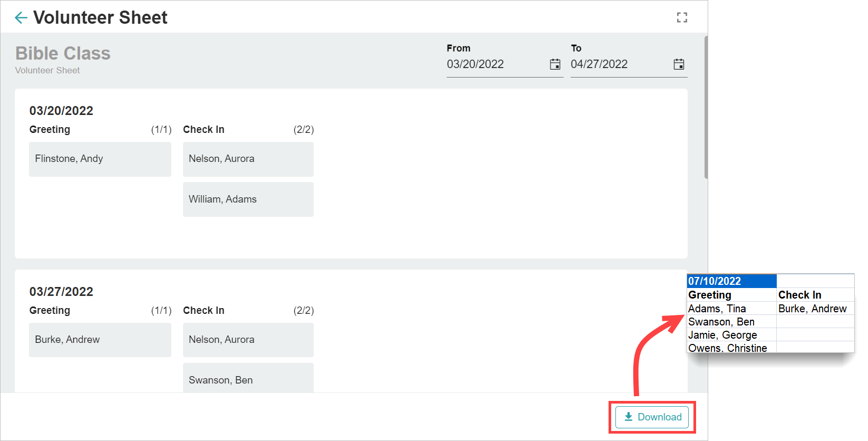Click the (2/2) count under 03/20/2022
The image size is (868, 441).
click(303, 130)
